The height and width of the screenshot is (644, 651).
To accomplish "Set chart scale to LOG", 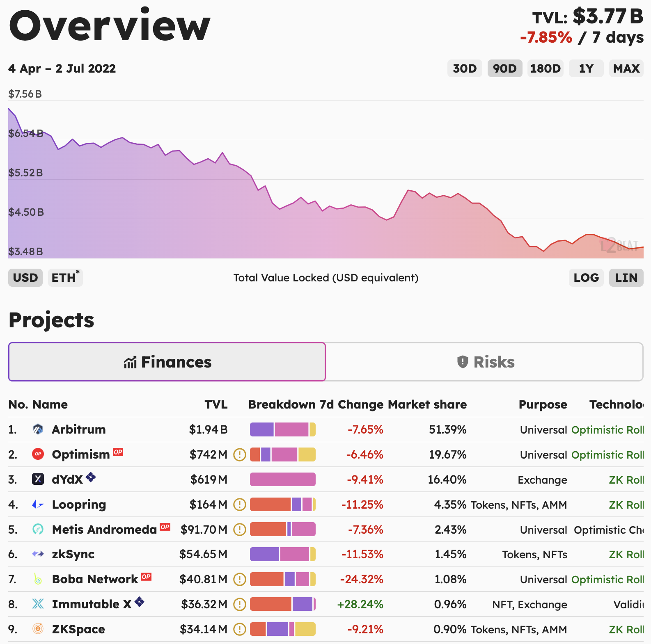I will coord(586,278).
